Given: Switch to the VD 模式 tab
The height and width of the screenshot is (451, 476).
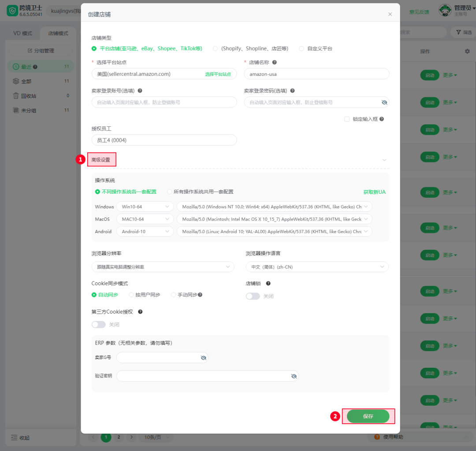Looking at the screenshot, I should click(x=22, y=33).
